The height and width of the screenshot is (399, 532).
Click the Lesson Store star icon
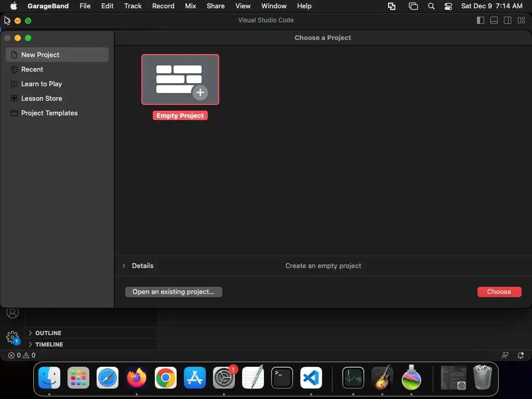click(x=14, y=98)
